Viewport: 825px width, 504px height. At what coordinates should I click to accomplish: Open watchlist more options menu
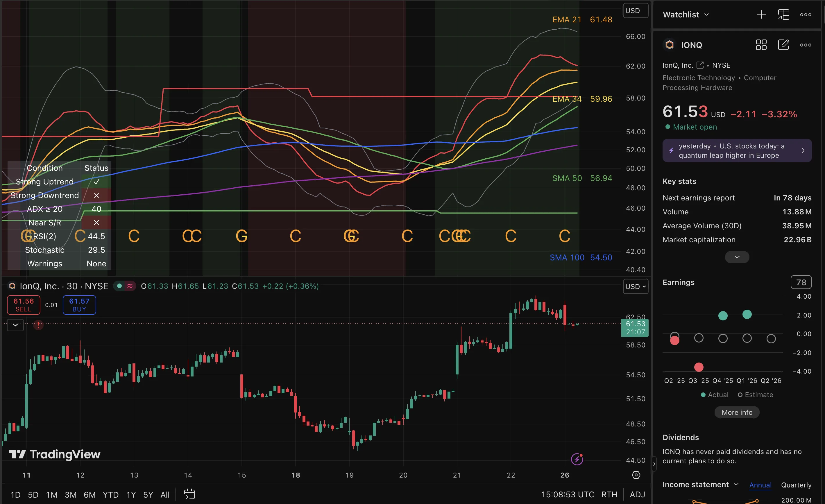pyautogui.click(x=806, y=15)
